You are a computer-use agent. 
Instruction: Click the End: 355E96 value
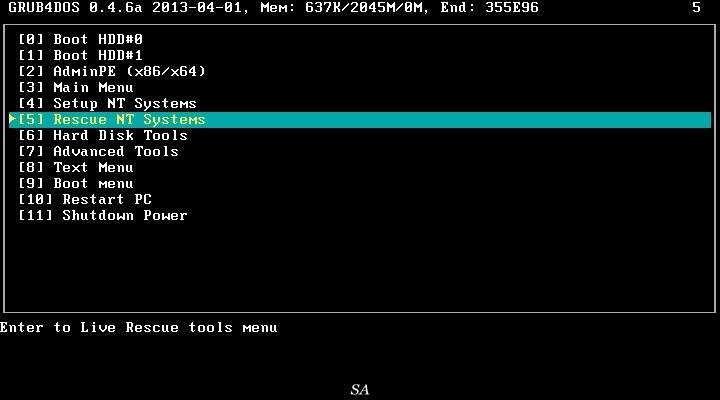point(489,8)
